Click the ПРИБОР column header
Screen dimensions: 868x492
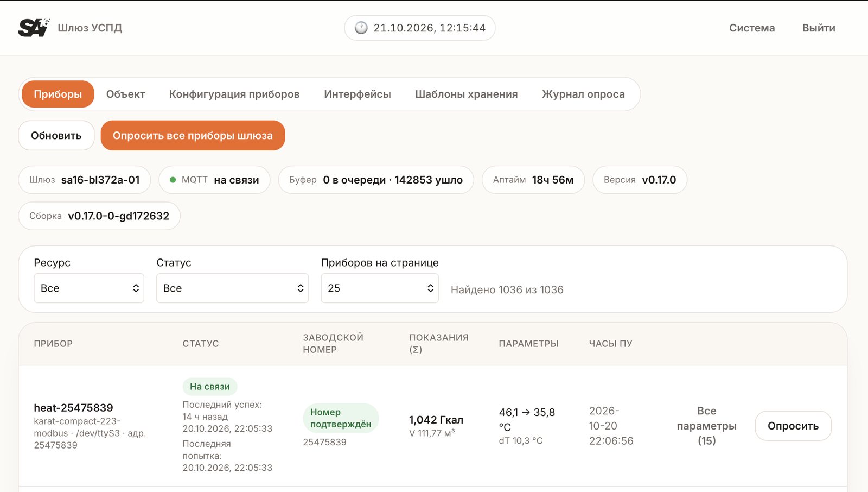coord(53,344)
